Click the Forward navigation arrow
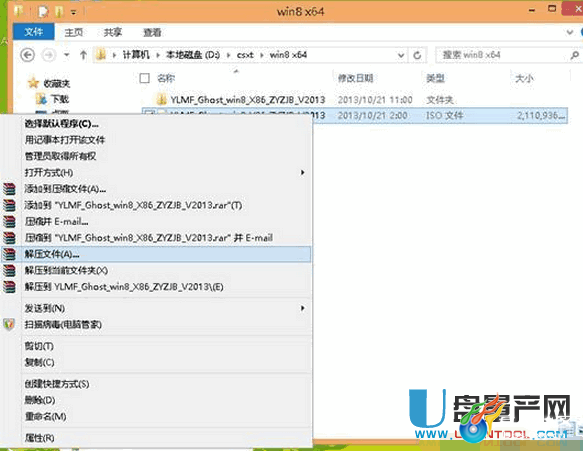This screenshot has height=451, width=583. (48, 55)
